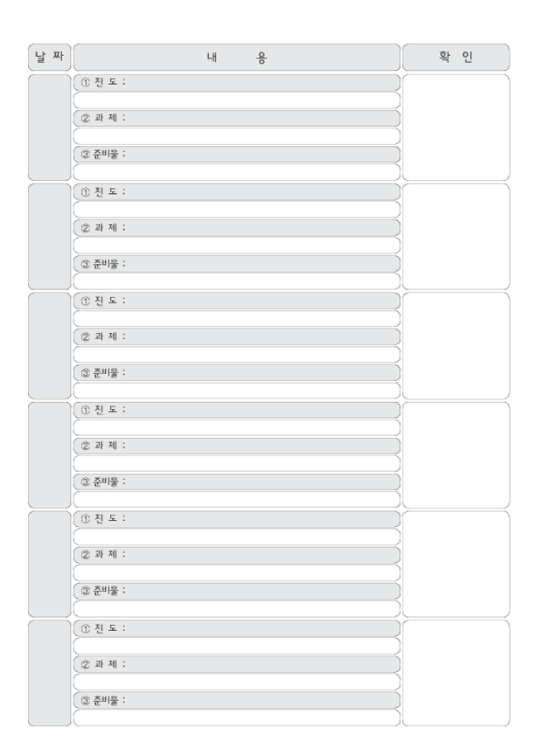The height and width of the screenshot is (756, 538).
Task: Click the second block's 확인 box
Action: pyautogui.click(x=456, y=236)
